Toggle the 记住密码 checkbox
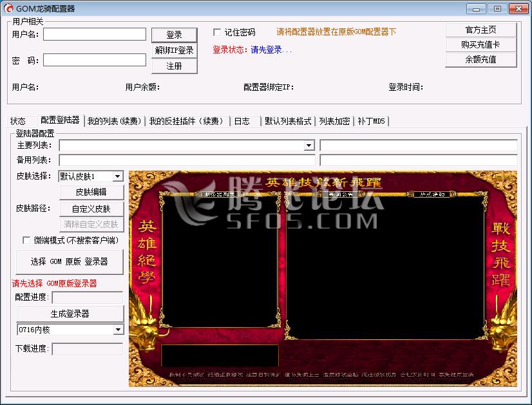 217,32
